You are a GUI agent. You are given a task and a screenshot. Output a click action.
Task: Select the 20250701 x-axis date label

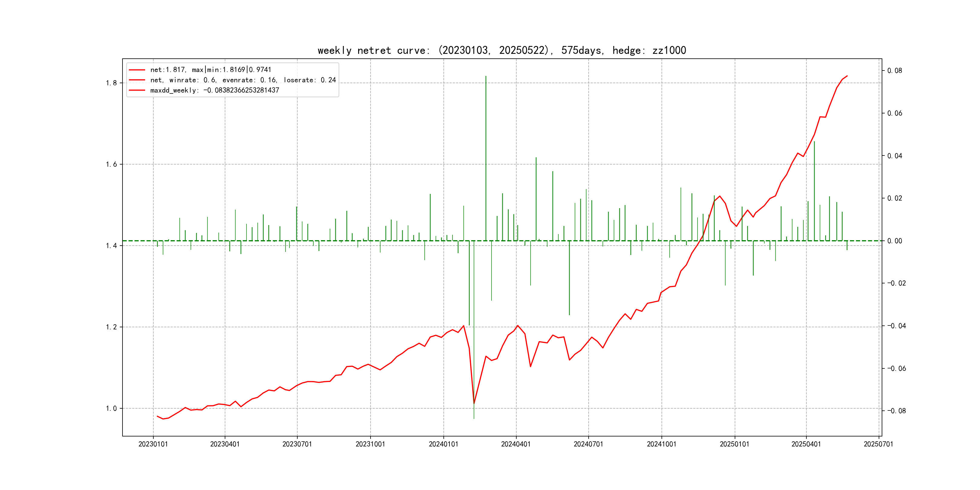(878, 444)
